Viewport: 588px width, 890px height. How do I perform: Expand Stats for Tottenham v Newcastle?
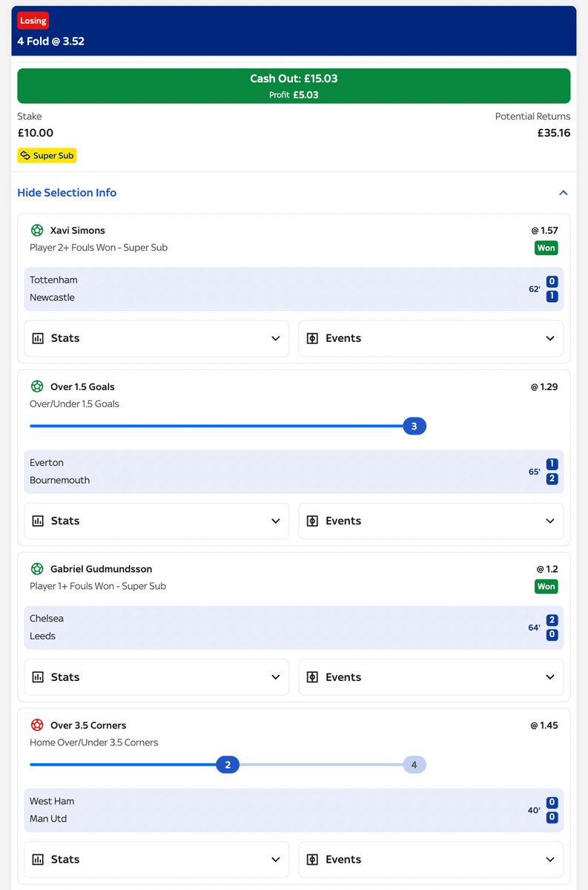[x=156, y=339]
